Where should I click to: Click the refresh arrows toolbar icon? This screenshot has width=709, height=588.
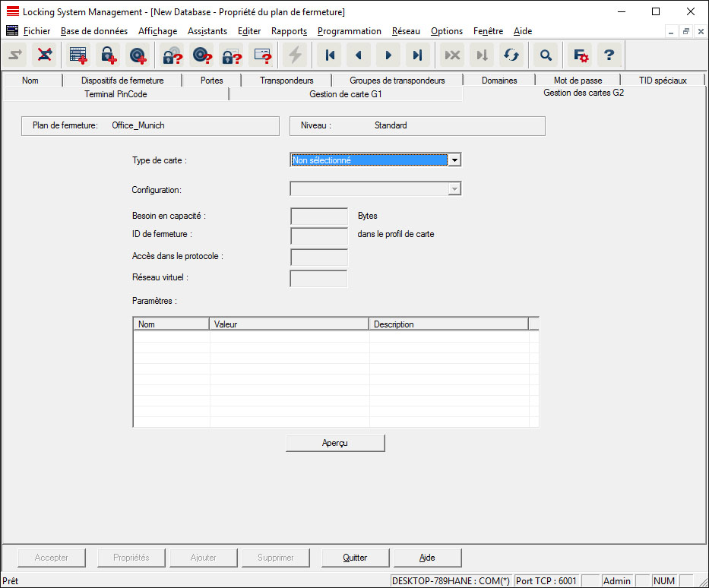[511, 55]
